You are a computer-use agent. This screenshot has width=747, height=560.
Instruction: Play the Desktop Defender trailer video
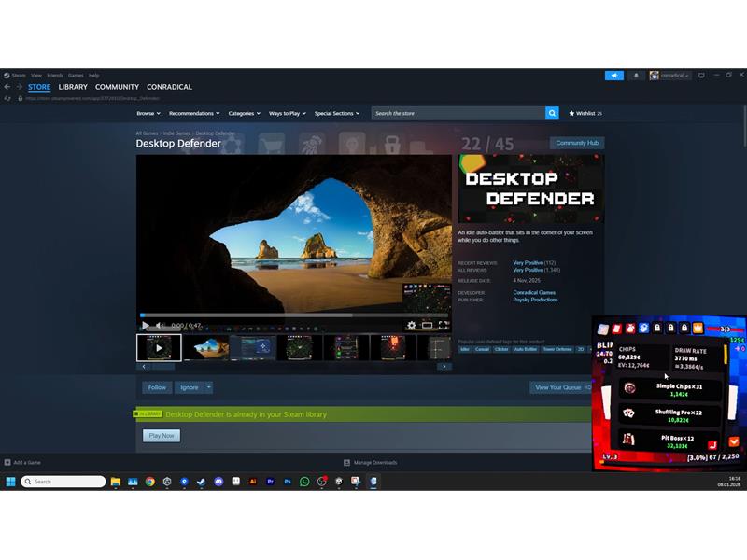(145, 326)
